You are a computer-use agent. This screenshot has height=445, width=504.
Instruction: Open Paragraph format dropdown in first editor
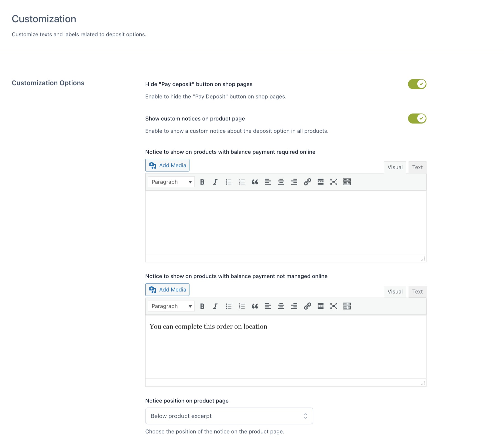pos(171,182)
